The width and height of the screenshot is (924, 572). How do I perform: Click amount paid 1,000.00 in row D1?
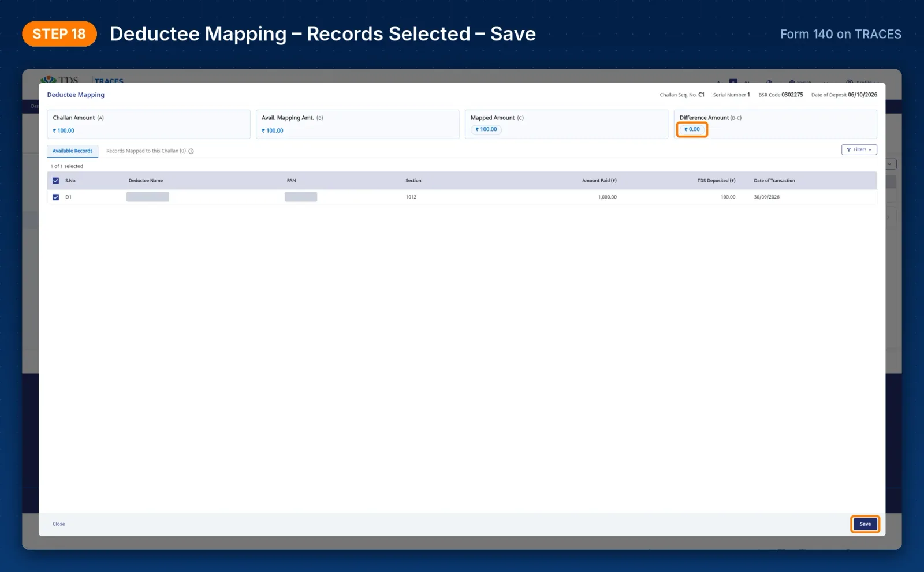tap(607, 197)
